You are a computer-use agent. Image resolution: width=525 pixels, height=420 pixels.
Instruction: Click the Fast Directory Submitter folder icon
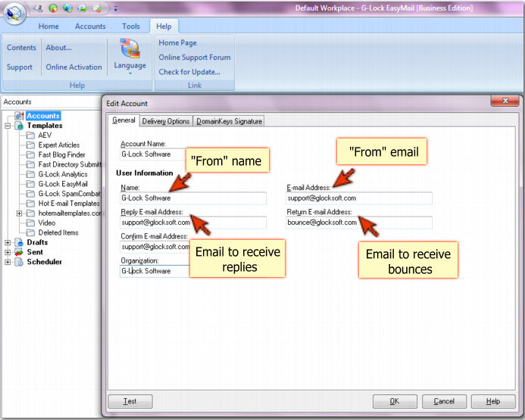[30, 164]
